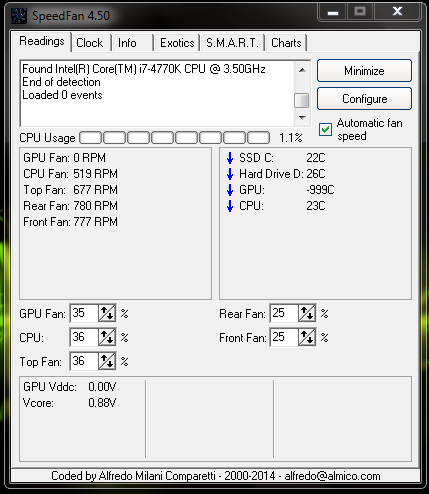The width and height of the screenshot is (429, 494).
Task: Click the log scrollbar up arrow
Action: [302, 70]
